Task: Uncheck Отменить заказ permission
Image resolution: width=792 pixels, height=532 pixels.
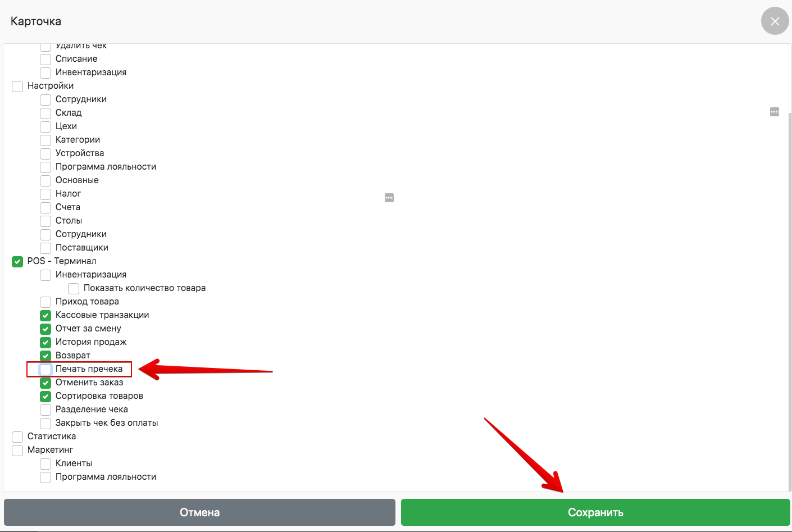Action: (45, 383)
